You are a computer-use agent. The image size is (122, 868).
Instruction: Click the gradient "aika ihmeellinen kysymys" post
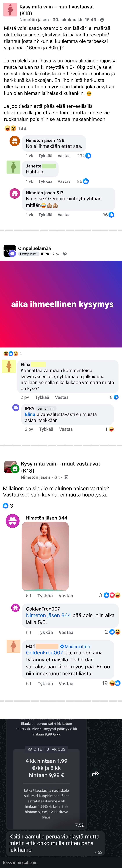pyautogui.click(x=61, y=304)
